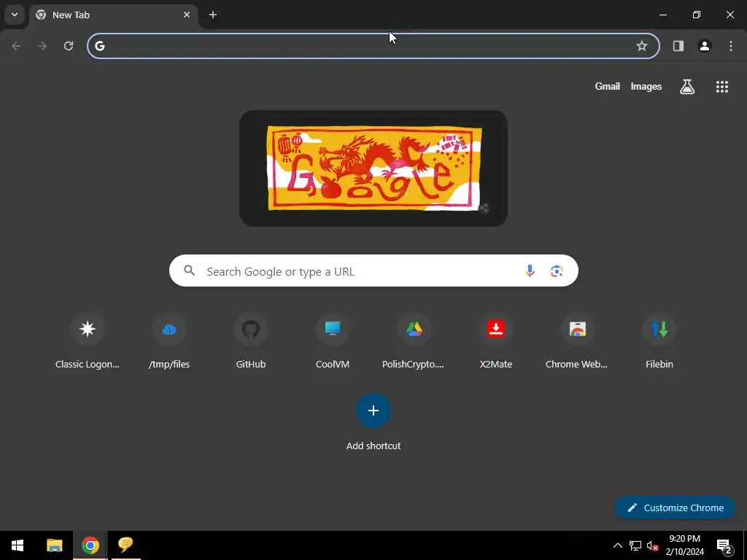Open Customize Chrome panel
The image size is (747, 560).
click(675, 507)
